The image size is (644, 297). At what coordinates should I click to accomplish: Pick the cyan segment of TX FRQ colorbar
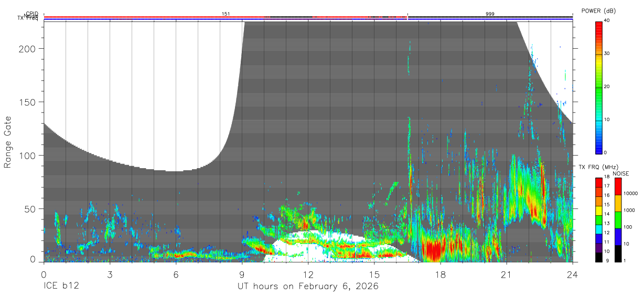(x=599, y=229)
